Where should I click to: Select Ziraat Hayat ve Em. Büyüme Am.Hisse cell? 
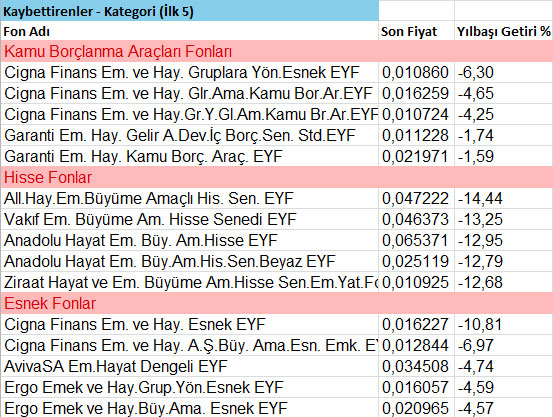pyautogui.click(x=190, y=282)
